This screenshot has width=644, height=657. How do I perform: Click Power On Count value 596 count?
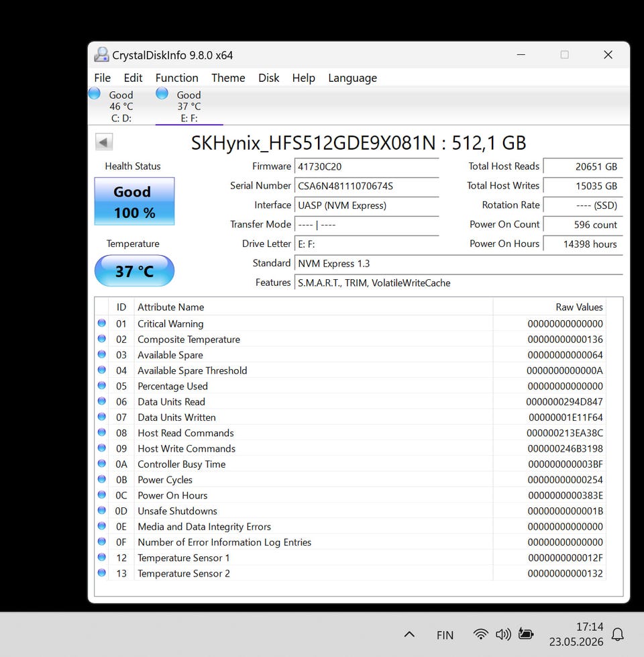coord(583,225)
